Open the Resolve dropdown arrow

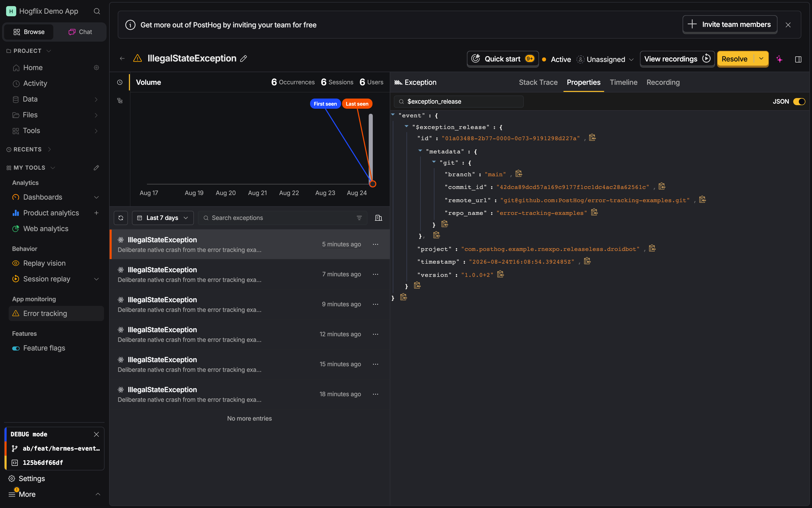coord(761,59)
